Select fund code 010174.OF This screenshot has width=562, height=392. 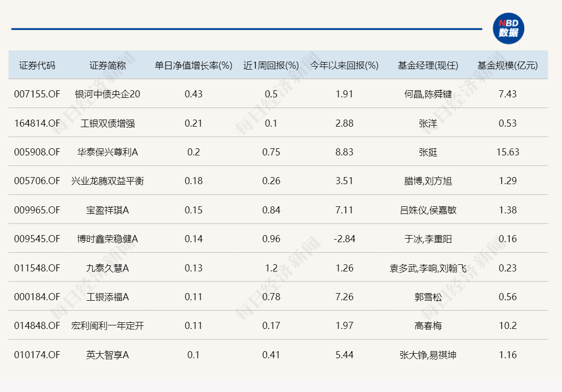click(37, 355)
